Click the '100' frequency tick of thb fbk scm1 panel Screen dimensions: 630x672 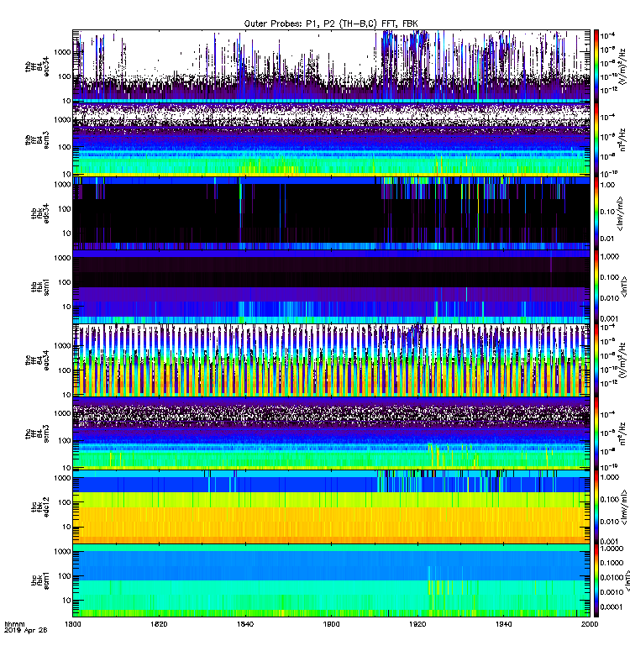coord(64,282)
